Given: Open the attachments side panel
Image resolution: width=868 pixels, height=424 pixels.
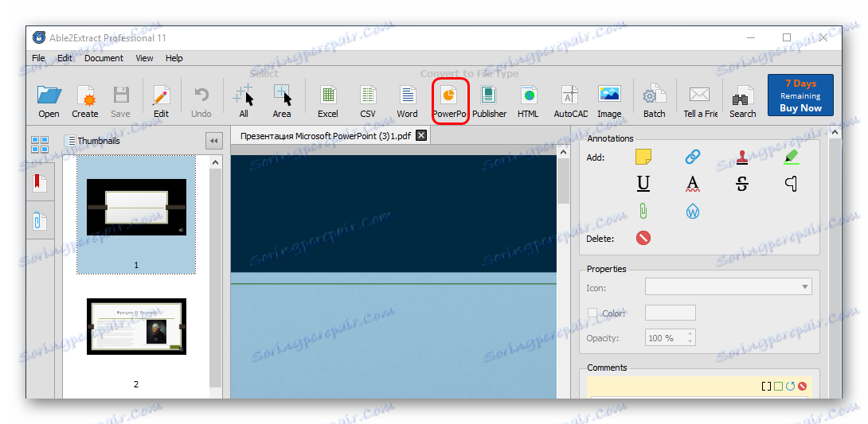Looking at the screenshot, I should (40, 221).
